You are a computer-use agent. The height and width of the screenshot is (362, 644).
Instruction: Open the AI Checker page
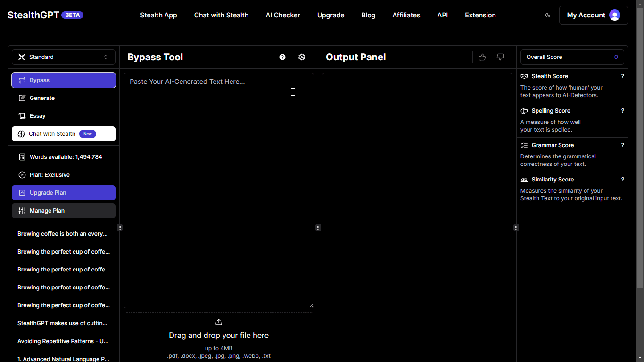(283, 15)
